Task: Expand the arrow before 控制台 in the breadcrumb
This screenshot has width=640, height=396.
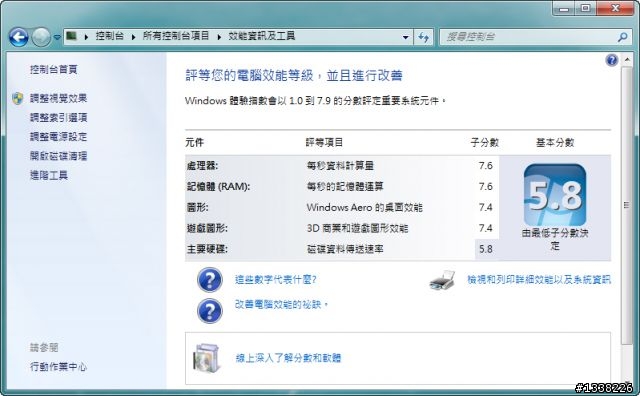Action: coord(86,37)
